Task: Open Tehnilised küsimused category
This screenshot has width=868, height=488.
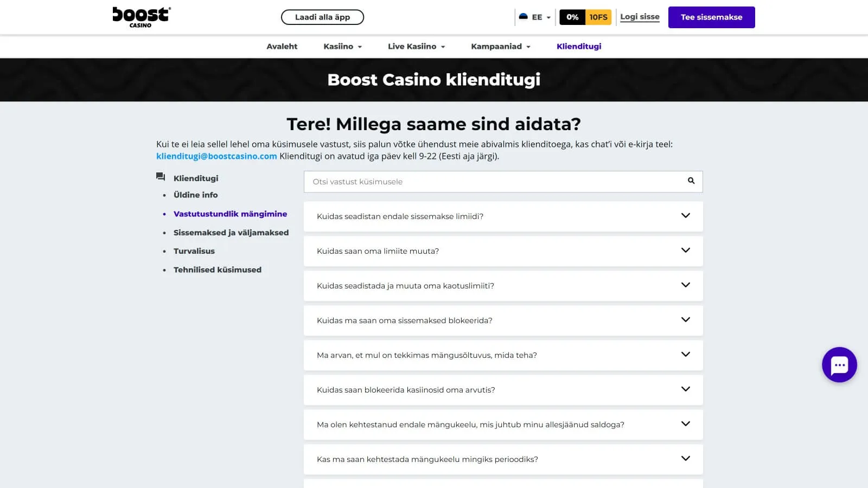Action: [x=218, y=269]
